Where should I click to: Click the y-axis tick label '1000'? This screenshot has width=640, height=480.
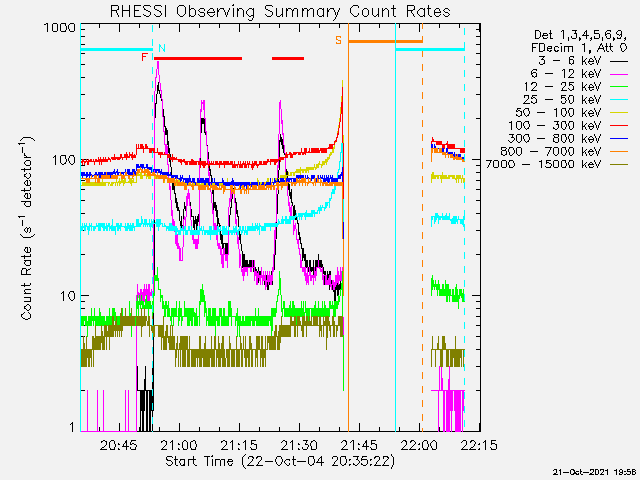pyautogui.click(x=60, y=28)
